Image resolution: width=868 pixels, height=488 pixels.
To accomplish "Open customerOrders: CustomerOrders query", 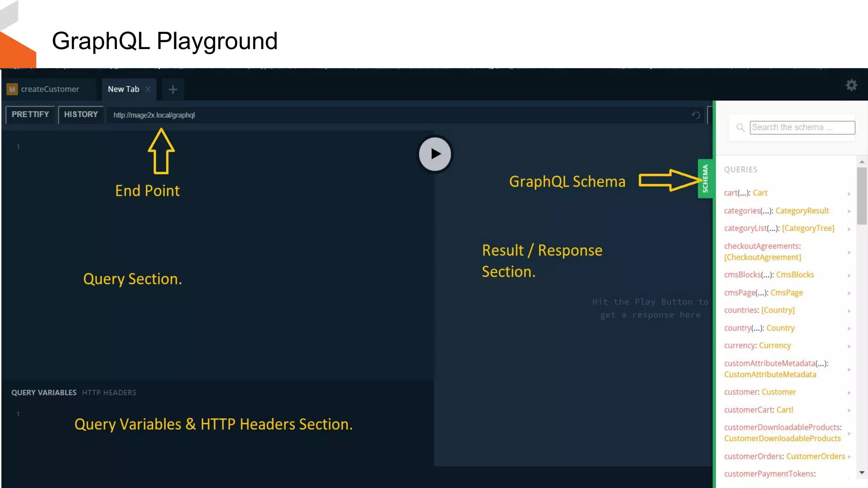I will click(x=785, y=457).
